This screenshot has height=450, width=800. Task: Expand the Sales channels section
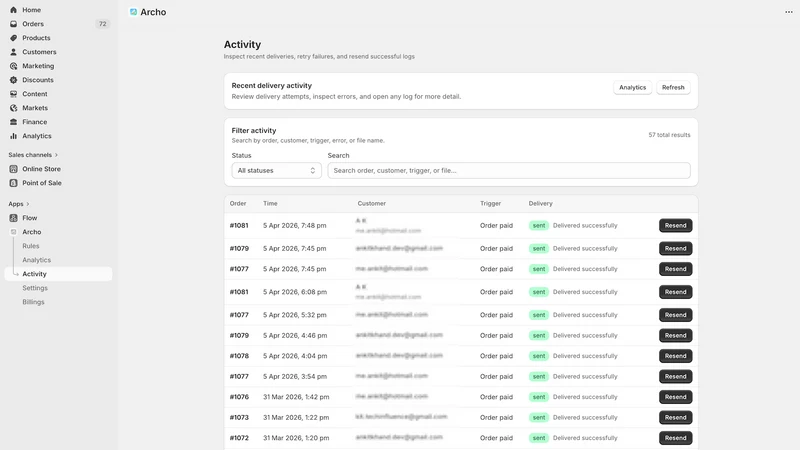coord(33,155)
